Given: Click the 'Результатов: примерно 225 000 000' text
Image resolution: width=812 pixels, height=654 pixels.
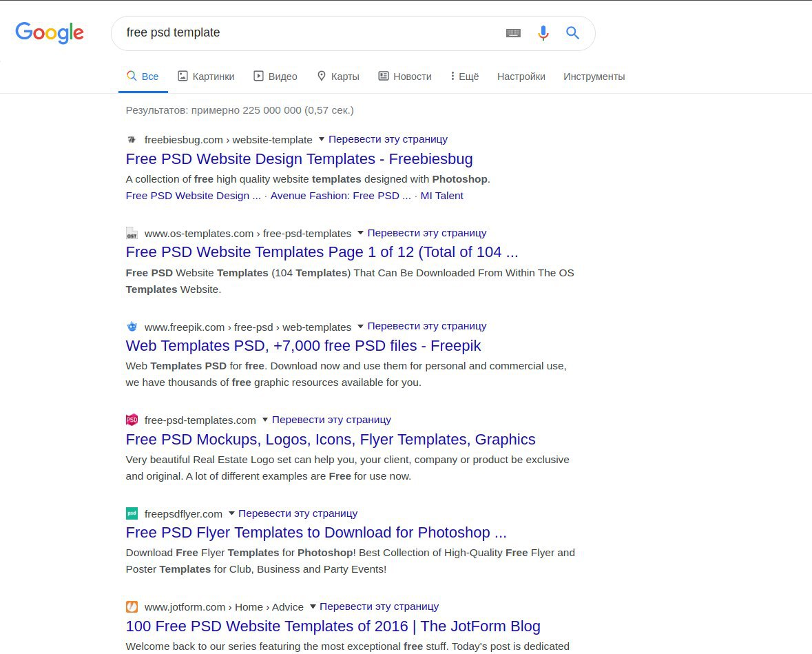Looking at the screenshot, I should point(240,110).
